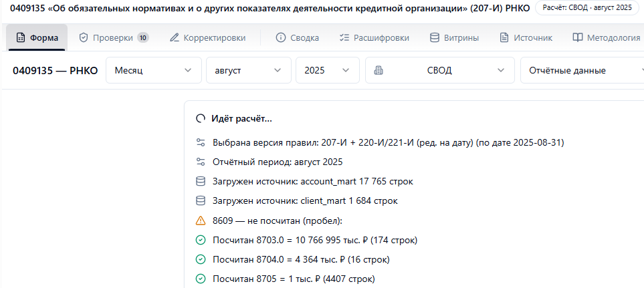Viewport: 644px width, 288px height.
Task: Click the Методология book icon
Action: tap(578, 37)
